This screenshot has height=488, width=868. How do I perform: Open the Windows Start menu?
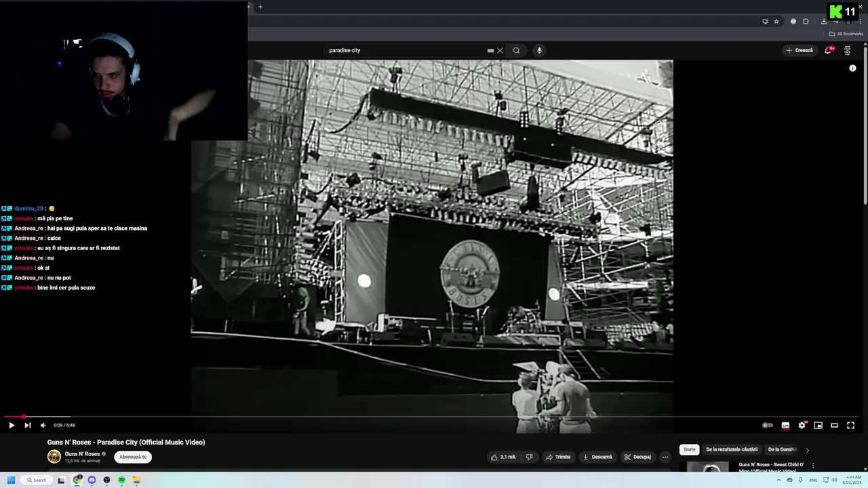(11, 480)
